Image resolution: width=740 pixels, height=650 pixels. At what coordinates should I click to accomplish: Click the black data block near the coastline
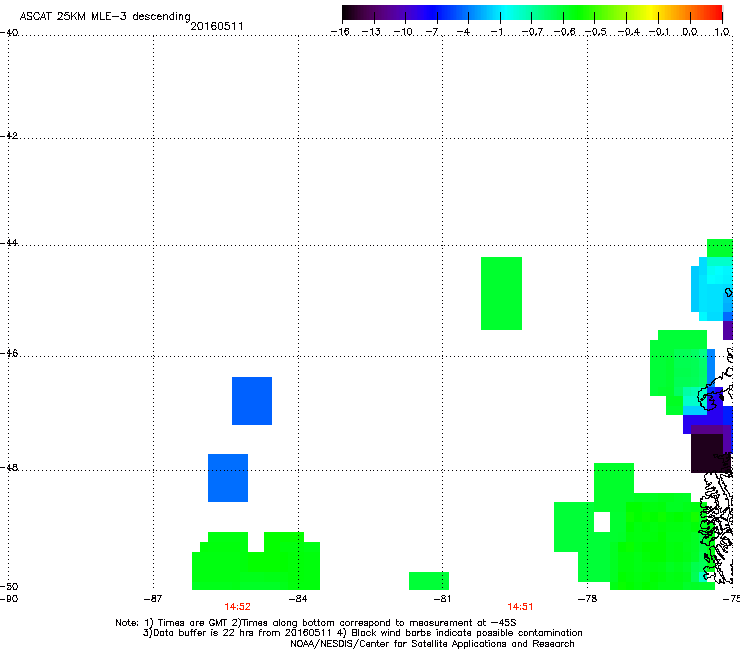click(x=707, y=453)
